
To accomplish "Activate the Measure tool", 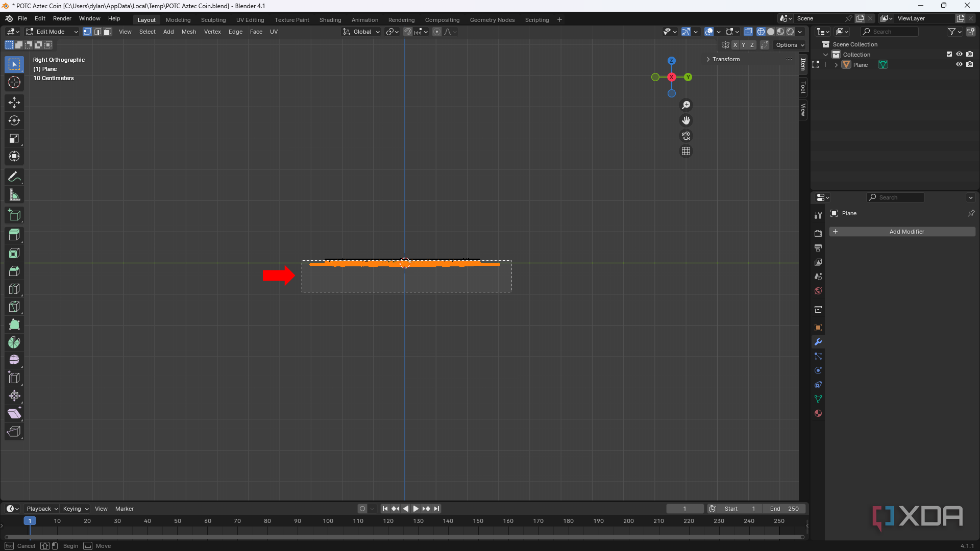I will (x=14, y=194).
